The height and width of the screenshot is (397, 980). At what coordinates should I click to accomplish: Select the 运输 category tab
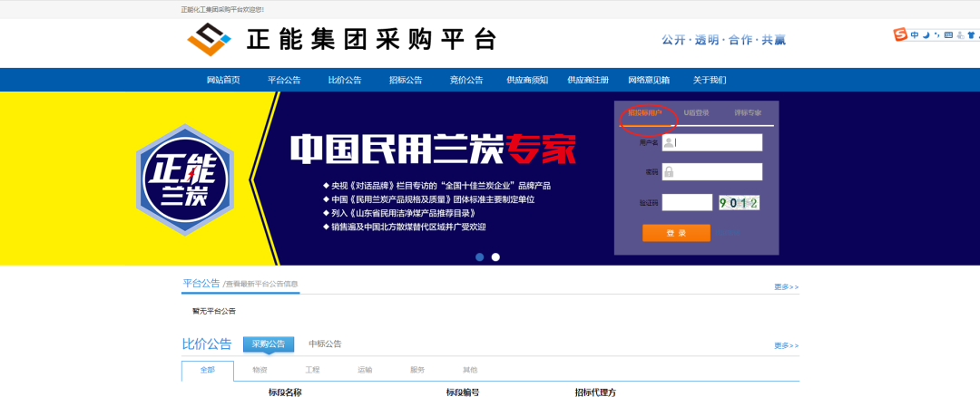point(365,370)
